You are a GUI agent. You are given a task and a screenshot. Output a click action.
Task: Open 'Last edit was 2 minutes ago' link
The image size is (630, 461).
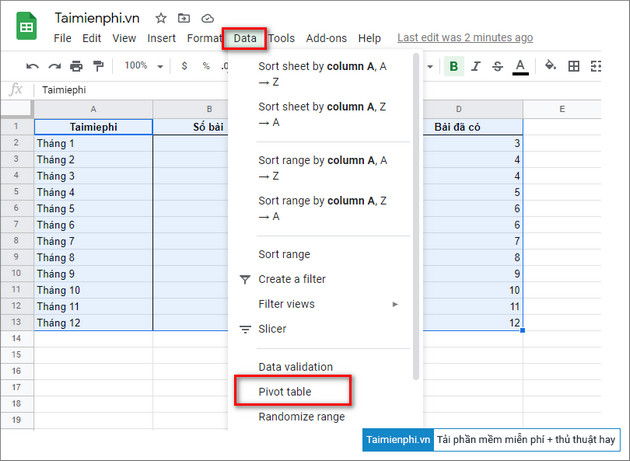pos(465,38)
